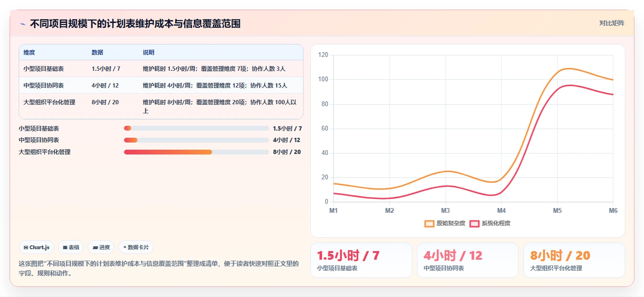This screenshot has width=644, height=297.
Task: Click the 大型组织平台化管理 progress bar
Action: [196, 152]
